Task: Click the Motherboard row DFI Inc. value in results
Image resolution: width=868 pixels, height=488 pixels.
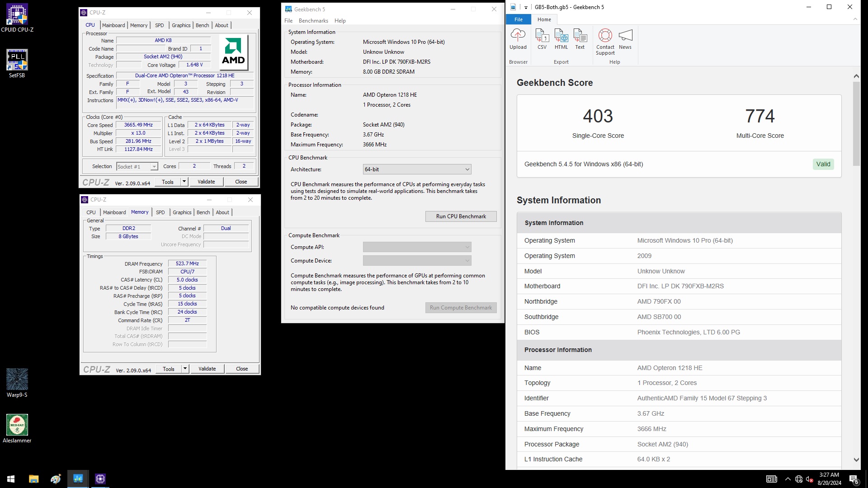Action: [x=680, y=286]
